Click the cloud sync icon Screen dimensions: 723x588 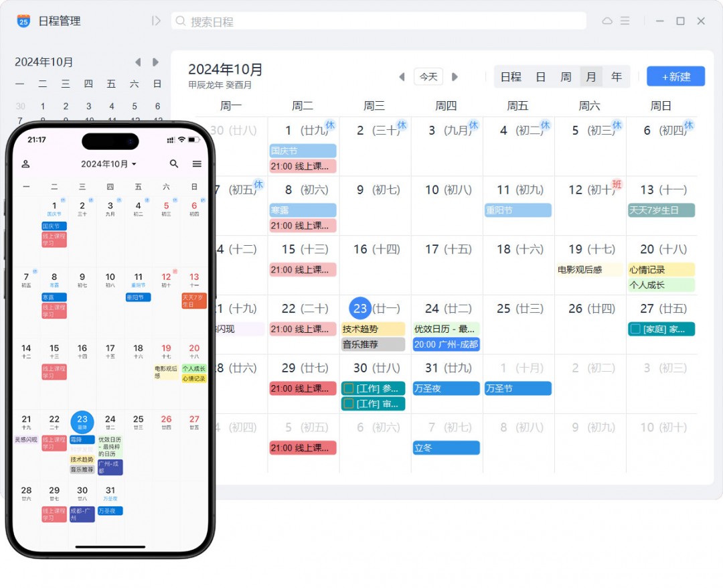pyautogui.click(x=607, y=21)
